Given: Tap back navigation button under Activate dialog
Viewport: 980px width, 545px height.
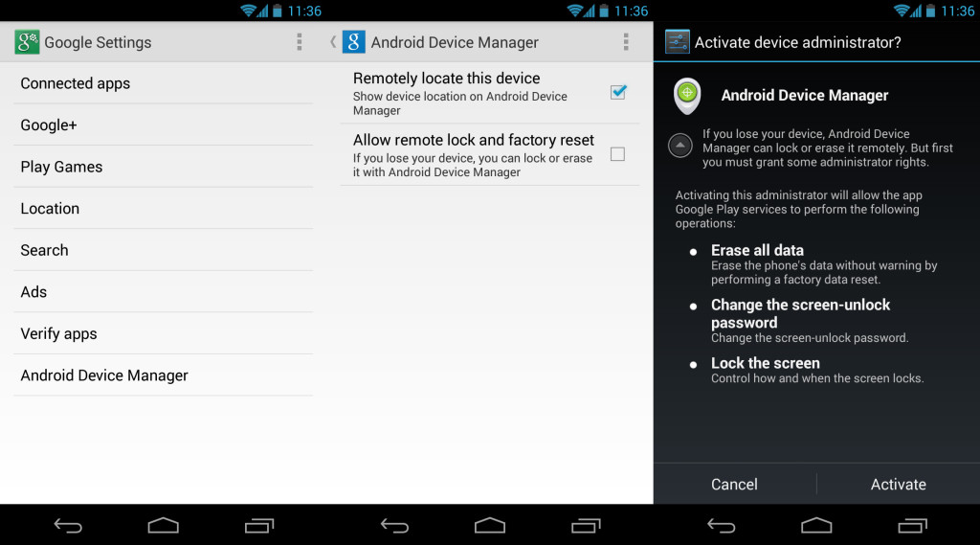Looking at the screenshot, I should point(721,526).
